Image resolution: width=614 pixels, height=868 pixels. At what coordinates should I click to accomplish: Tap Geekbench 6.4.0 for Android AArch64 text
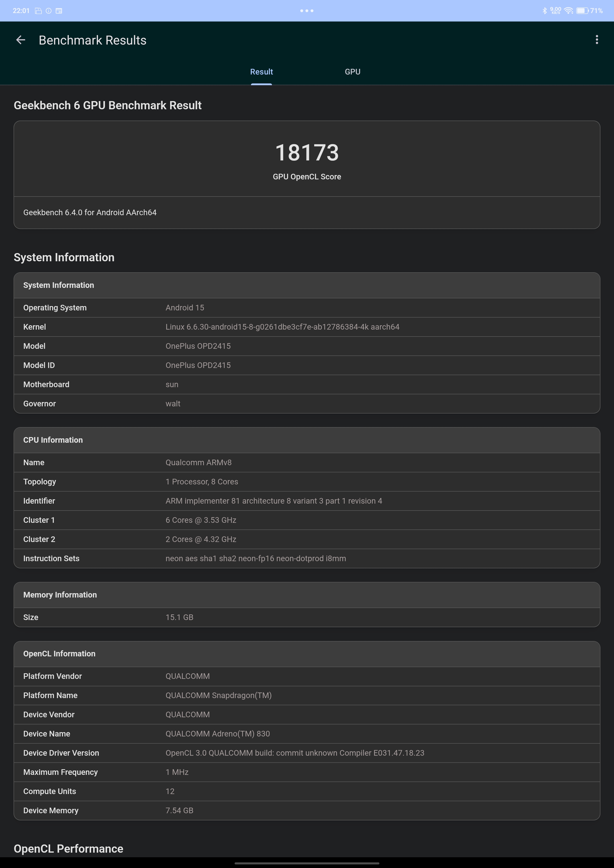point(90,213)
